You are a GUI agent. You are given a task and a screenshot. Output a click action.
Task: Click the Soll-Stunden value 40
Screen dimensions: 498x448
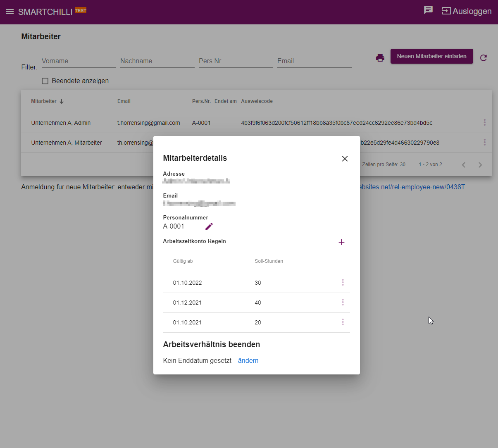tap(258, 303)
